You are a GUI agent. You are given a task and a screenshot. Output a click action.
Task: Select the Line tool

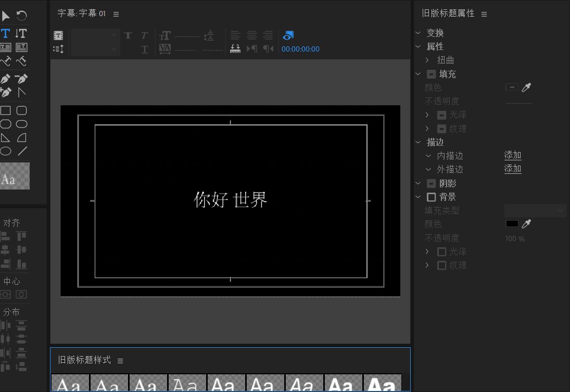(x=22, y=151)
